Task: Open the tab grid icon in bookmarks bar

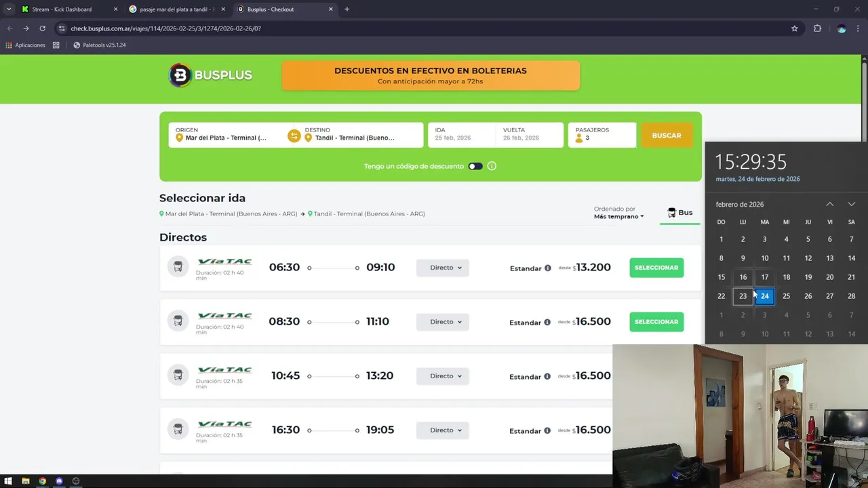Action: click(56, 45)
